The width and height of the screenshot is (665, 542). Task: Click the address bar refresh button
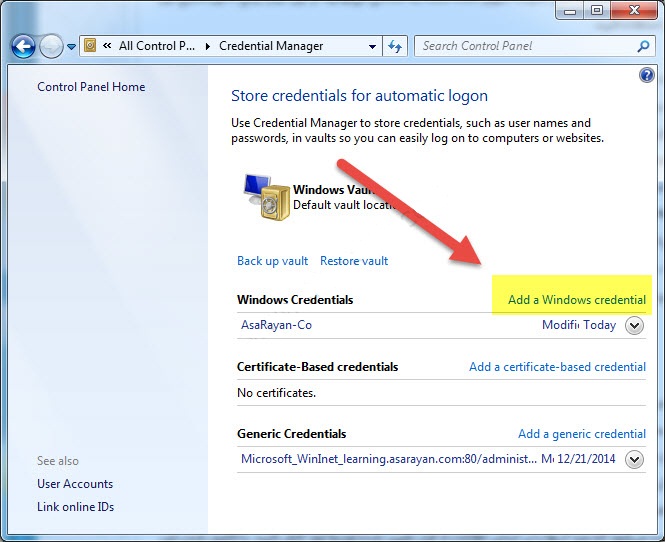(395, 46)
